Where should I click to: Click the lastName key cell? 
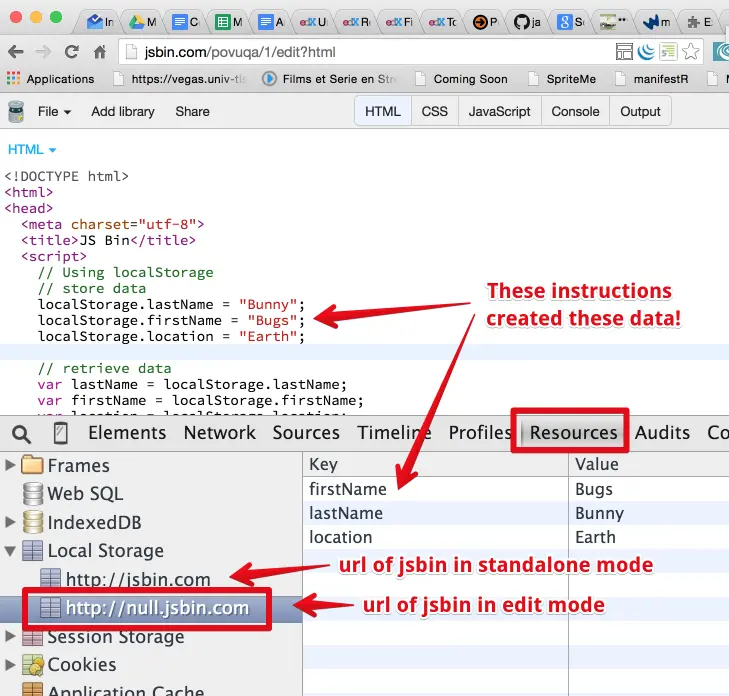pos(436,513)
